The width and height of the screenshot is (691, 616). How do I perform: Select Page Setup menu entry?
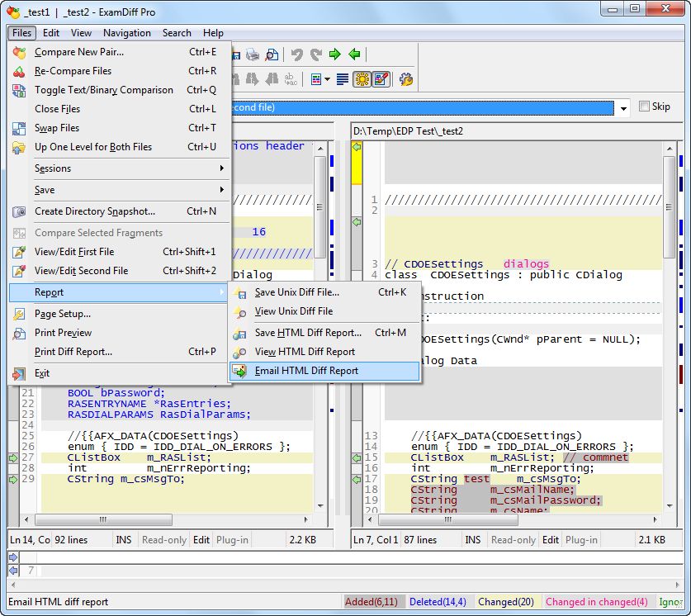coord(119,314)
